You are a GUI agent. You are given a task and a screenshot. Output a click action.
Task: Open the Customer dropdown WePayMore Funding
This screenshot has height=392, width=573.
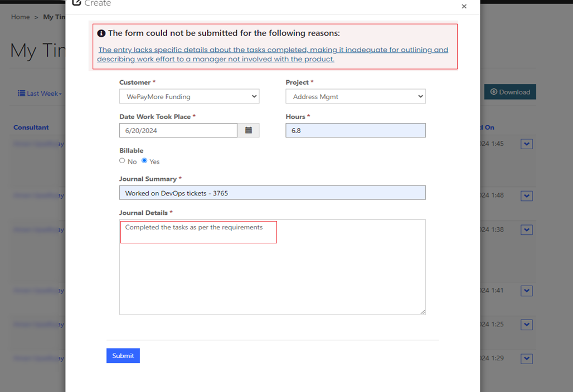pos(189,96)
